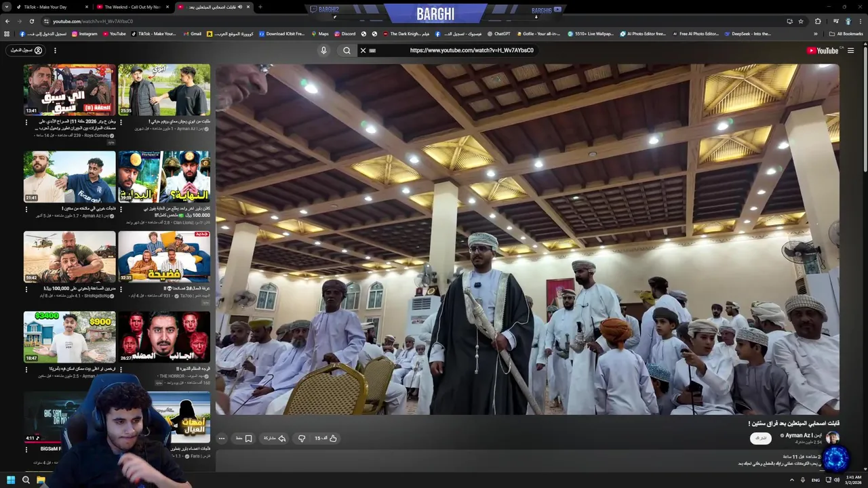
Task: Open the 26:27 THE HORROR video thumbnail
Action: (164, 337)
